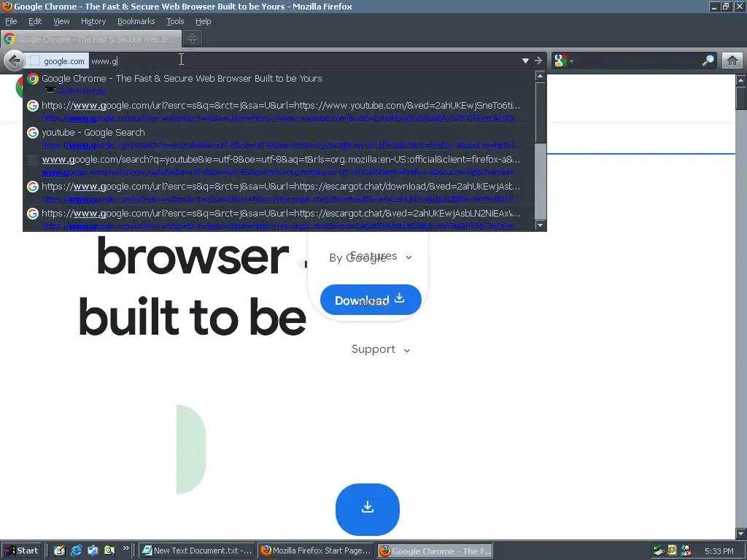
Task: Click the Firefox logo in title bar
Action: click(7, 6)
